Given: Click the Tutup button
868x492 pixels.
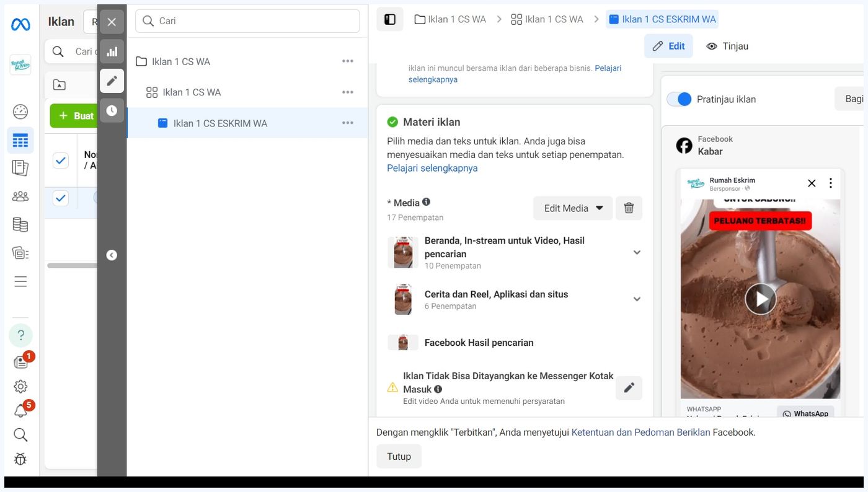Looking at the screenshot, I should click(x=399, y=456).
